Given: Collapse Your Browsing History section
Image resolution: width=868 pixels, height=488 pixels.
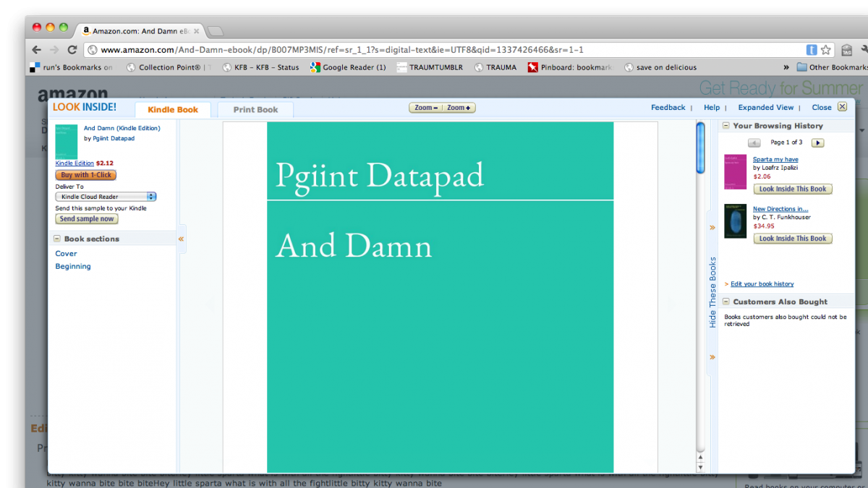Looking at the screenshot, I should coord(726,126).
